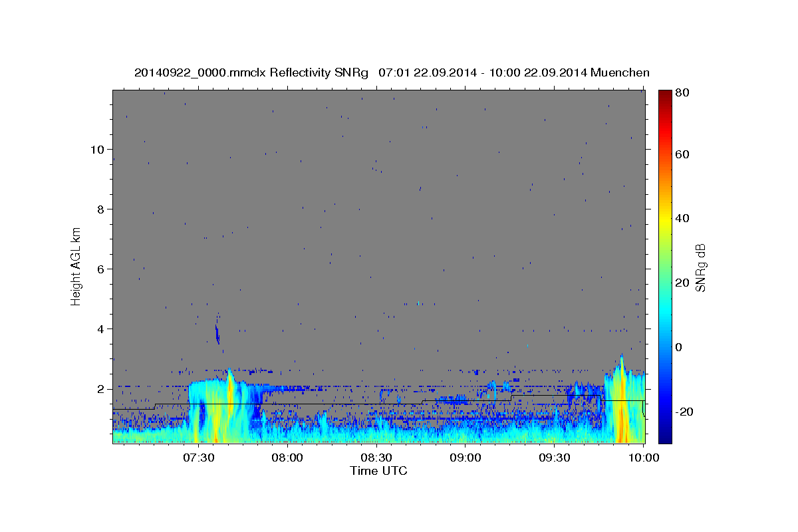
Task: Click the height axis value 8
Action: click(100, 209)
